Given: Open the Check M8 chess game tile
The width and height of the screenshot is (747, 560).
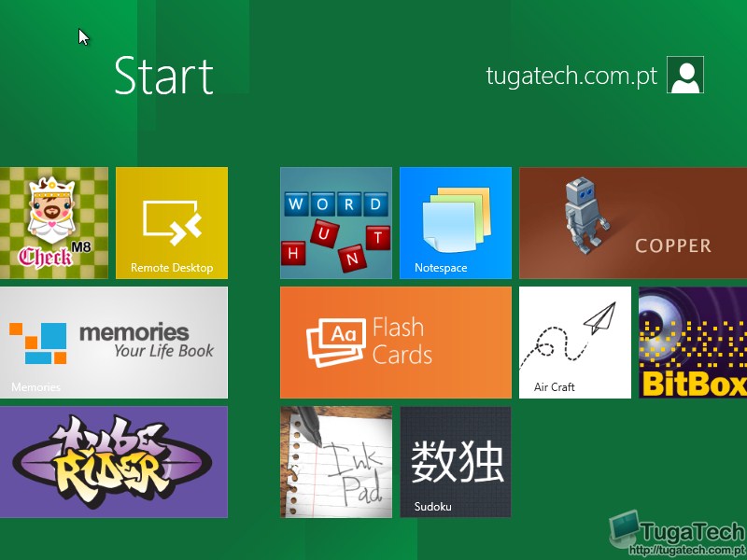Looking at the screenshot, I should (54, 223).
